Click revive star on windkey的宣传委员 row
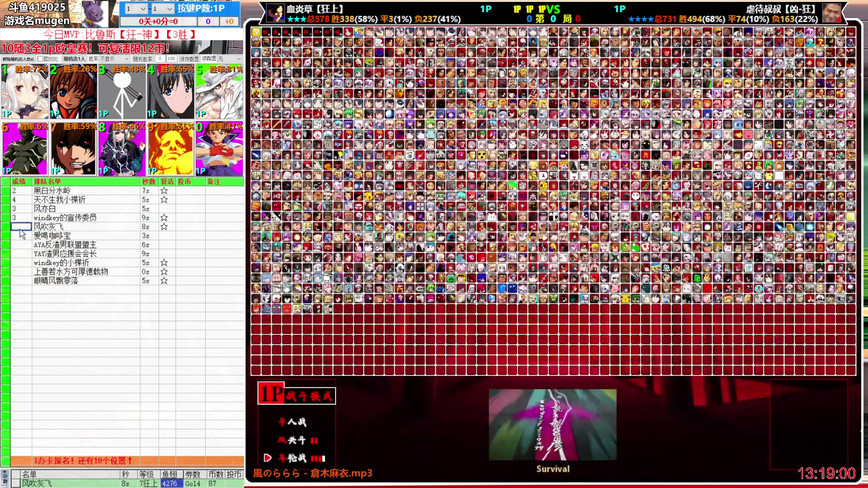868x488 pixels. pyautogui.click(x=164, y=218)
